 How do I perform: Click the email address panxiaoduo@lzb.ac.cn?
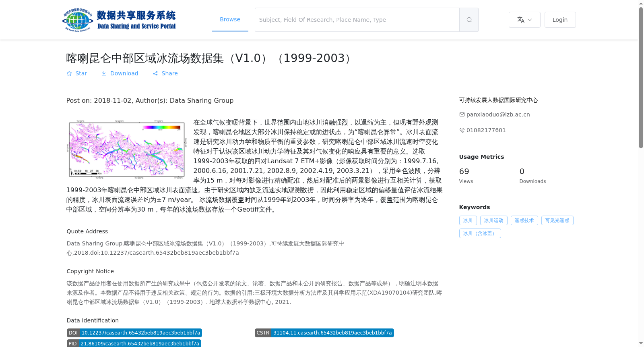pyautogui.click(x=498, y=114)
